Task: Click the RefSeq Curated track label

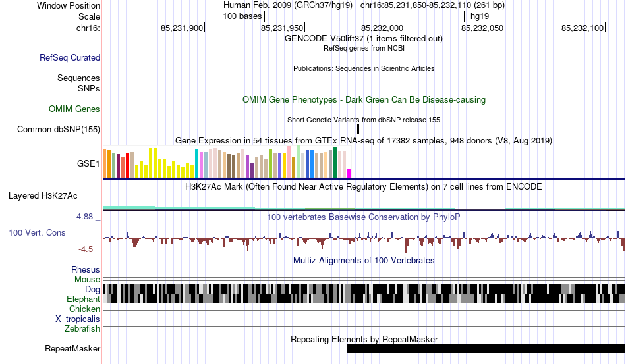Action: click(69, 58)
